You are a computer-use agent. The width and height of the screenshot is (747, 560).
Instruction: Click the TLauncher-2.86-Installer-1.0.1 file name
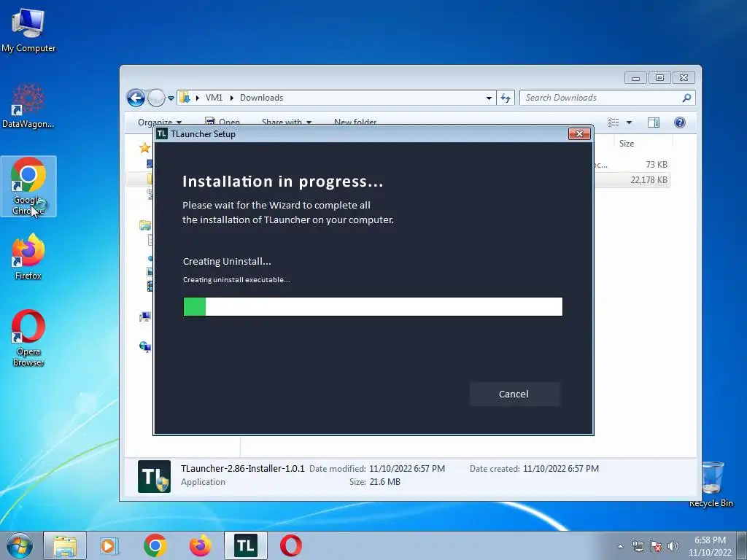point(242,468)
